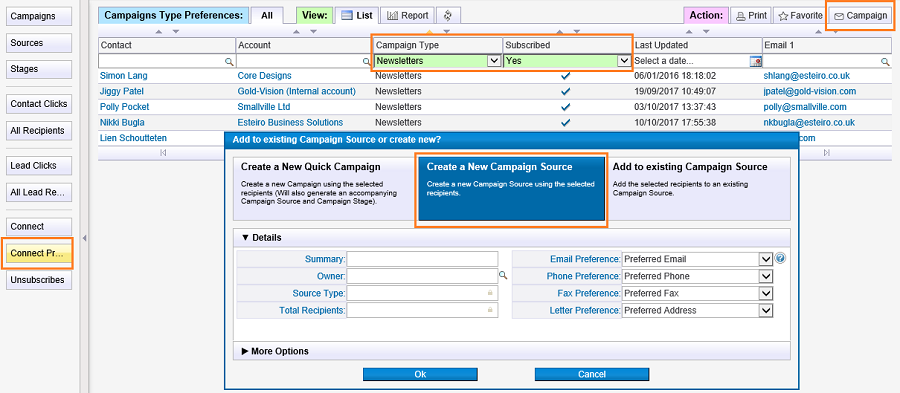The width and height of the screenshot is (900, 393).
Task: Click the search icon in Contact filter
Action: pos(228,61)
